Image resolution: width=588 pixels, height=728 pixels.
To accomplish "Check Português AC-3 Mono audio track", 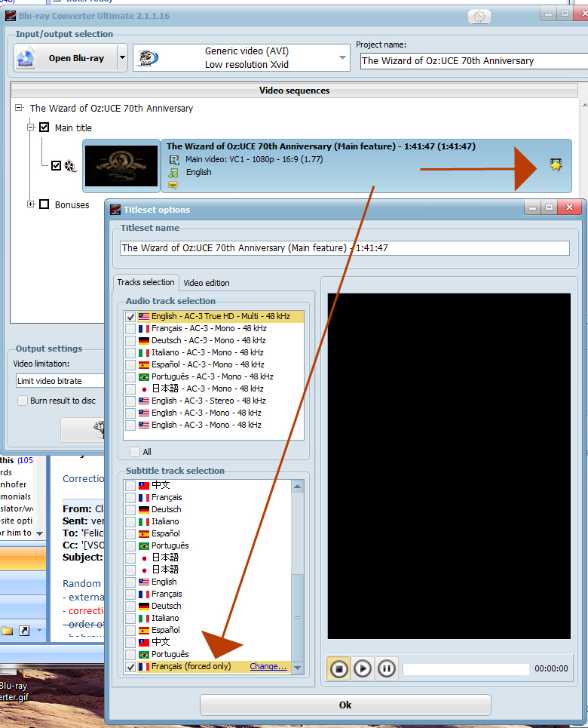I will (130, 377).
